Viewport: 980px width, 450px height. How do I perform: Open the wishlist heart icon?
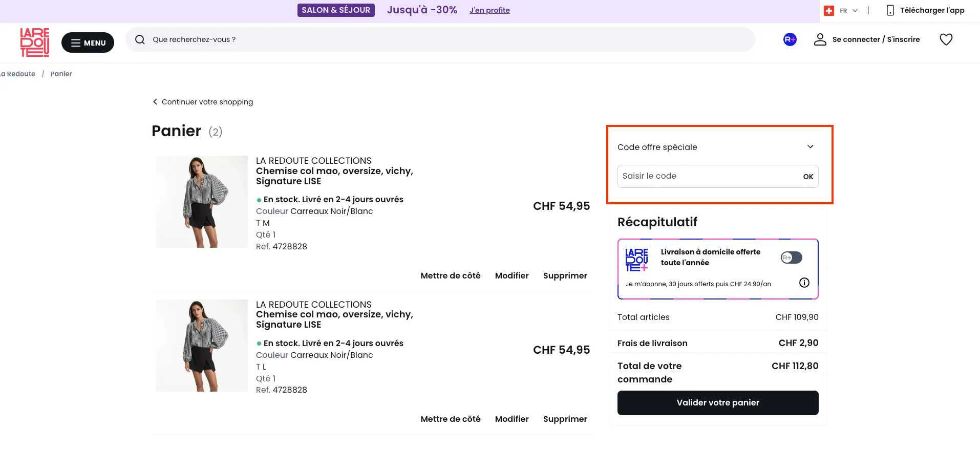pyautogui.click(x=946, y=39)
